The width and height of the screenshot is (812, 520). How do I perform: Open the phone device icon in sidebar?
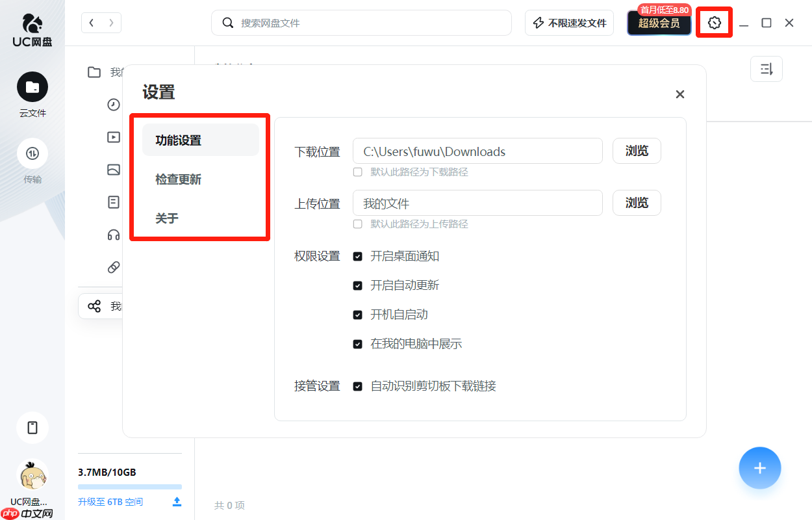[x=32, y=428]
